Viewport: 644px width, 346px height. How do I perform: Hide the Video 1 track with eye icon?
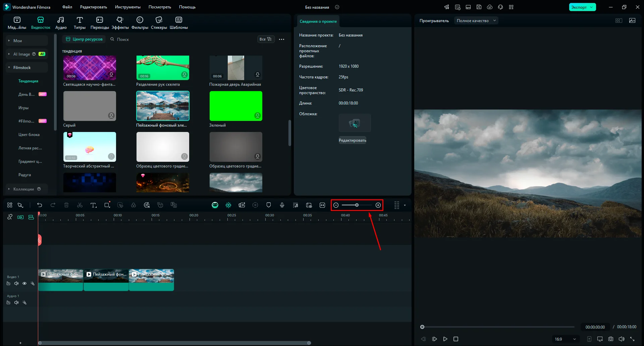pyautogui.click(x=24, y=283)
